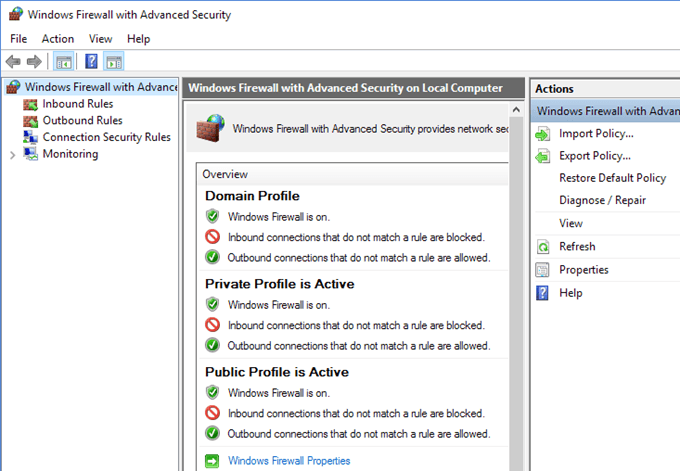Click the center pane vertical scrollbar

516,300
